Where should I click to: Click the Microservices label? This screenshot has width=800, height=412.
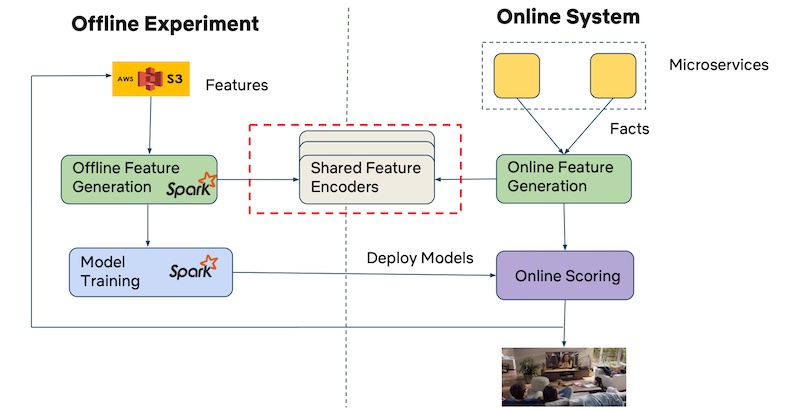pyautogui.click(x=718, y=65)
